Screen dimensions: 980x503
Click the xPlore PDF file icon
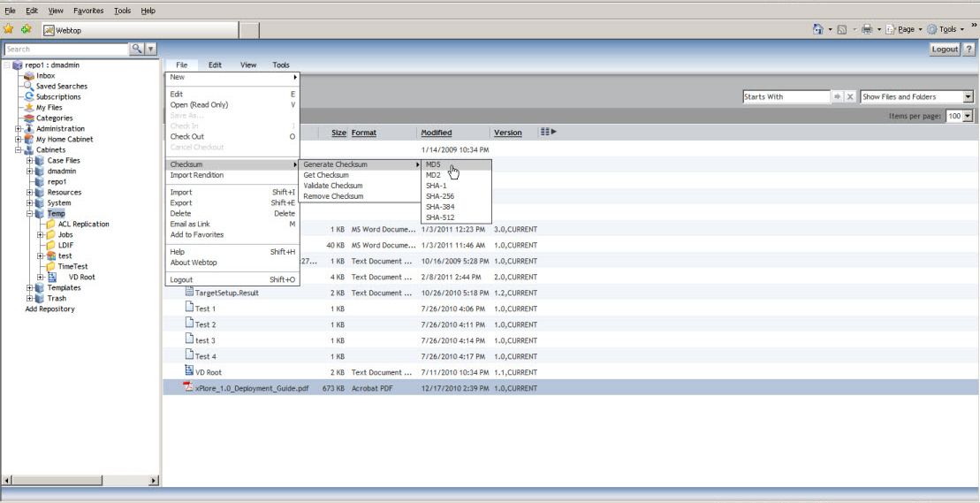(188, 387)
